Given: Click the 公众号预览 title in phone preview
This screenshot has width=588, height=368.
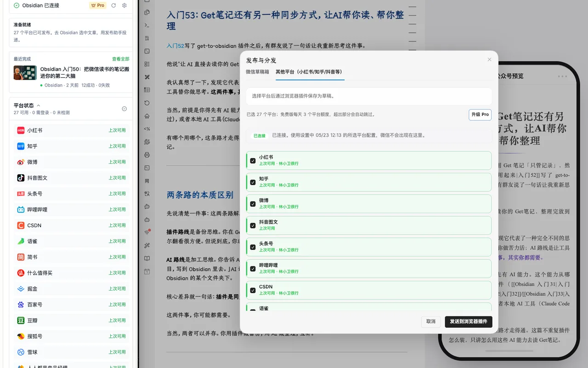Looking at the screenshot, I should 510,76.
